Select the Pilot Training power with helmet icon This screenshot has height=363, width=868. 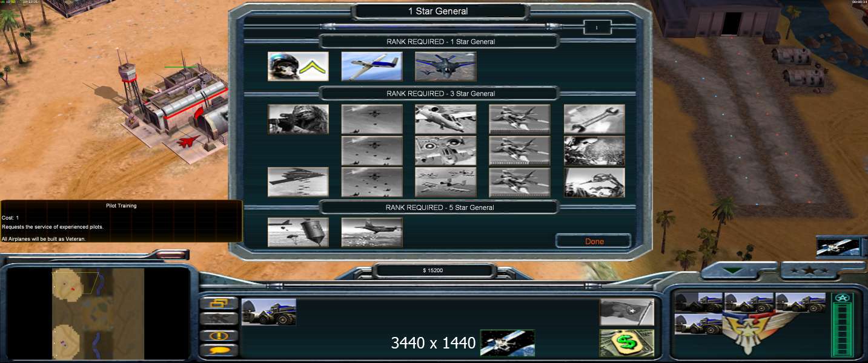pyautogui.click(x=298, y=66)
